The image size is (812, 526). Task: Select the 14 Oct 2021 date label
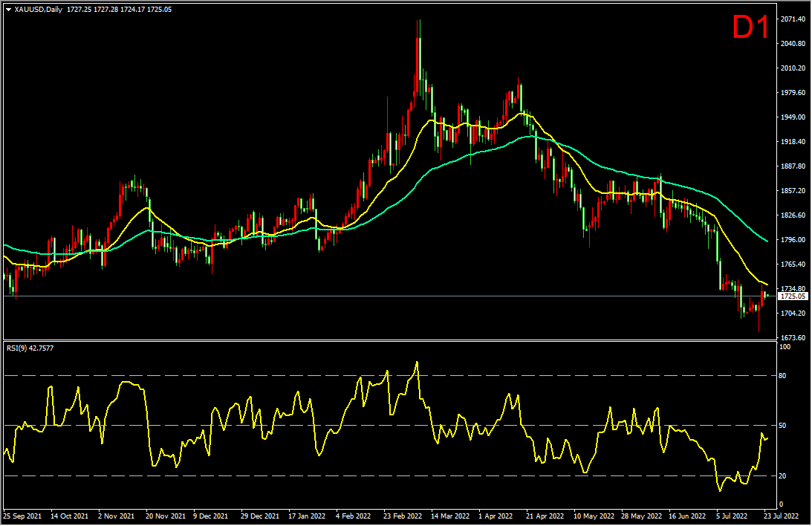click(69, 516)
